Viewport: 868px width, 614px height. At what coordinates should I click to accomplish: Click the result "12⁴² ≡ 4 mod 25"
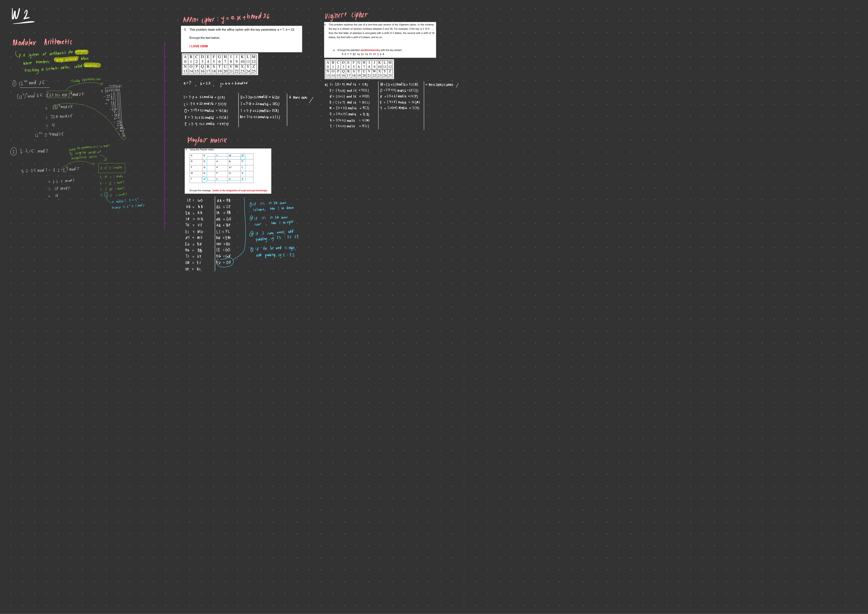pyautogui.click(x=50, y=134)
